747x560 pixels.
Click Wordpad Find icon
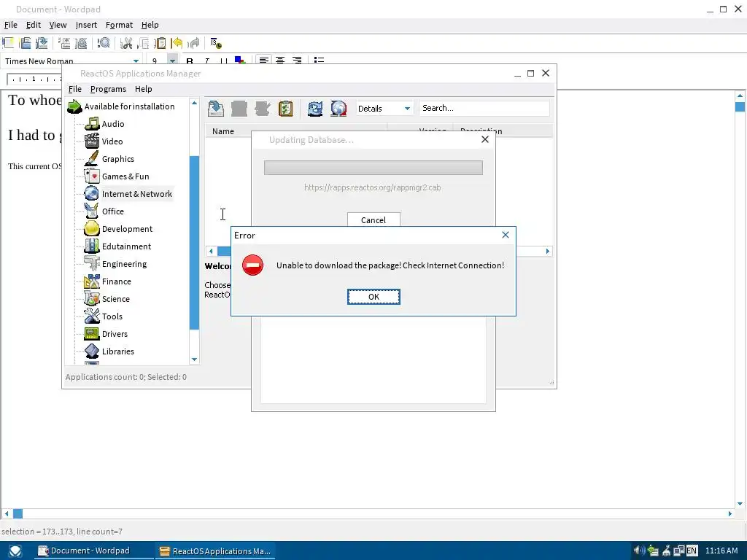pos(104,43)
